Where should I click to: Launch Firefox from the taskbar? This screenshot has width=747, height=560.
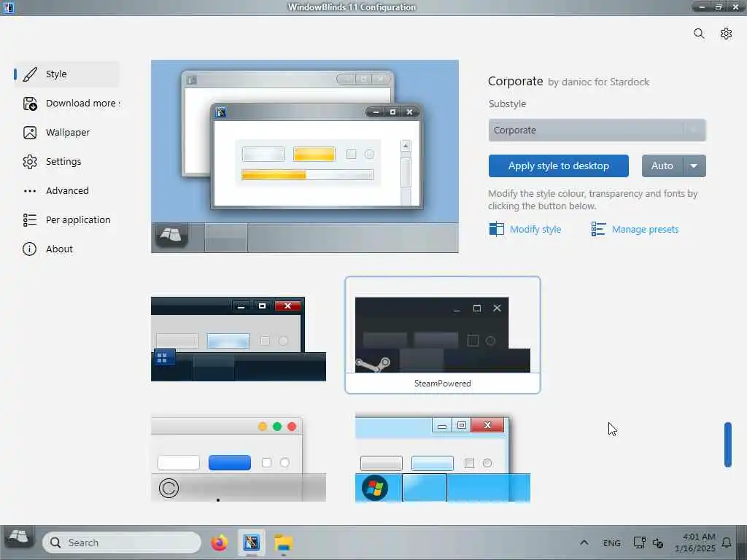point(219,542)
